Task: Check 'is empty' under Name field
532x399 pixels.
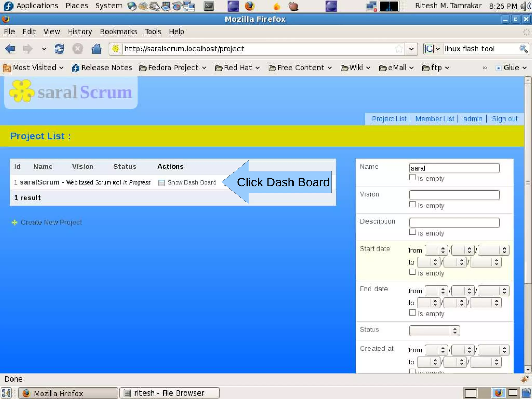Action: 412,178
